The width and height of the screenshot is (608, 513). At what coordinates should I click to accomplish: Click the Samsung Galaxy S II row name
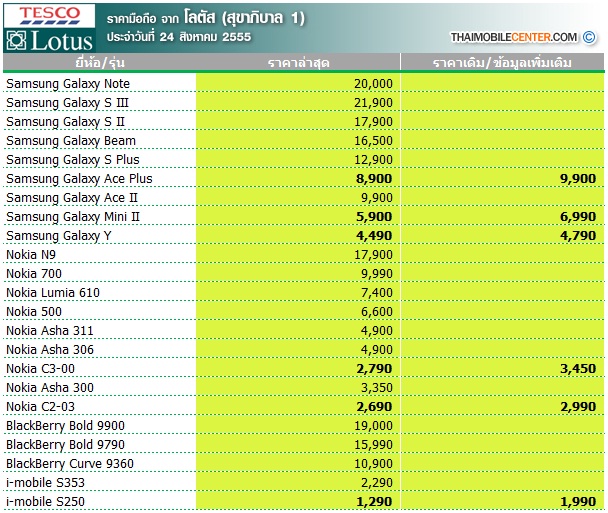pyautogui.click(x=65, y=122)
